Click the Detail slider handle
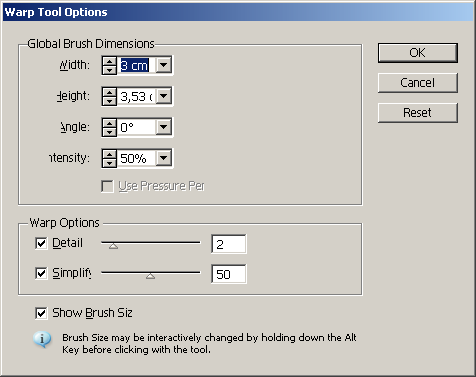476x377 pixels. coord(114,246)
